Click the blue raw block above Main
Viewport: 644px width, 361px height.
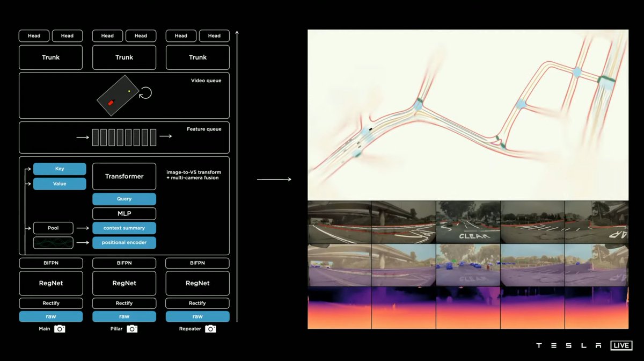coord(50,316)
